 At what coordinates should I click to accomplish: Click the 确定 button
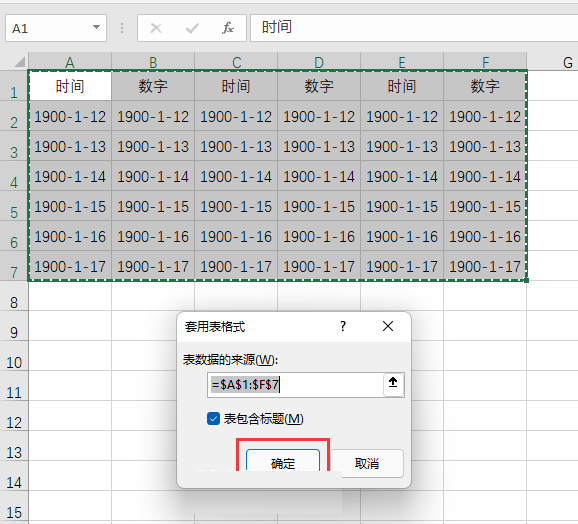[x=283, y=460]
